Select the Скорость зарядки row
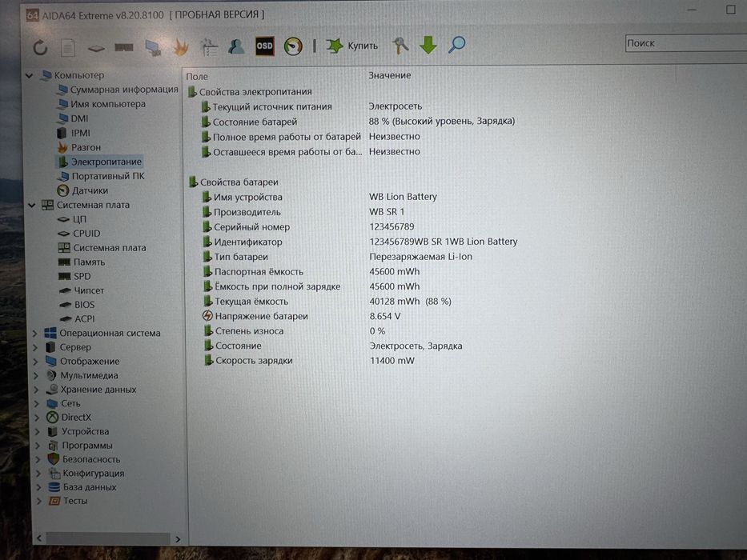 coord(309,361)
